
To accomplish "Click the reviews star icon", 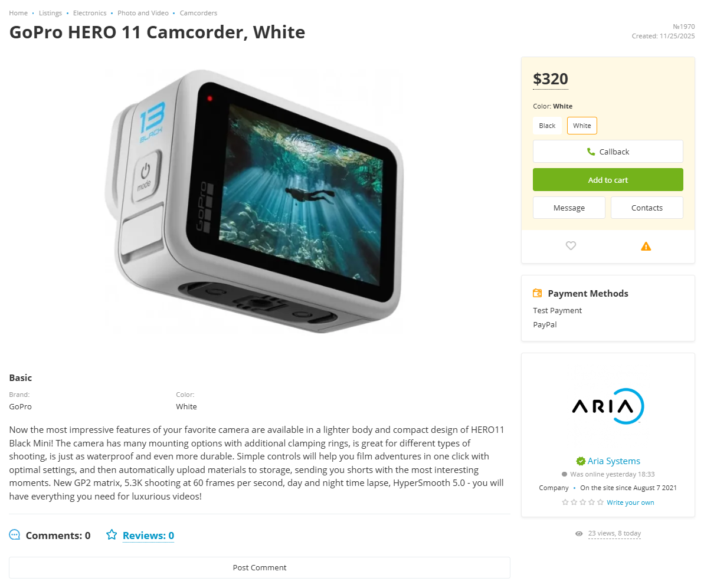I will pyautogui.click(x=112, y=534).
